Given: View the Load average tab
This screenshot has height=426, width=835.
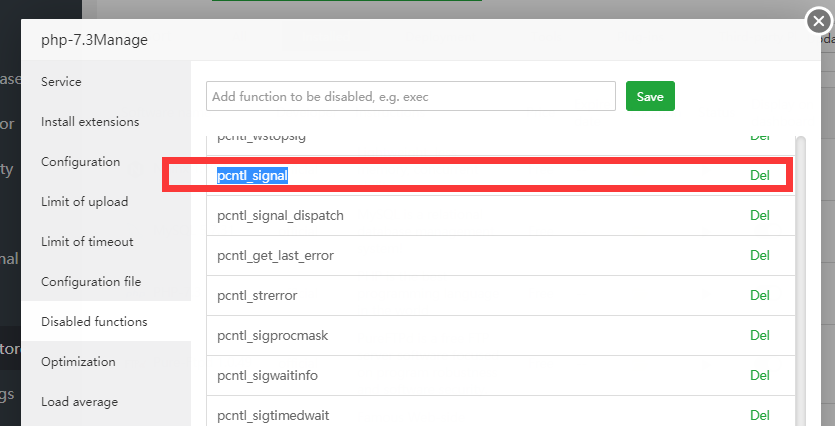Looking at the screenshot, I should 79,402.
